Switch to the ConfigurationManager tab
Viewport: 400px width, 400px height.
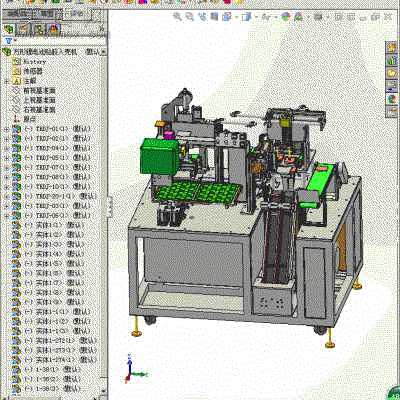pyautogui.click(x=39, y=29)
